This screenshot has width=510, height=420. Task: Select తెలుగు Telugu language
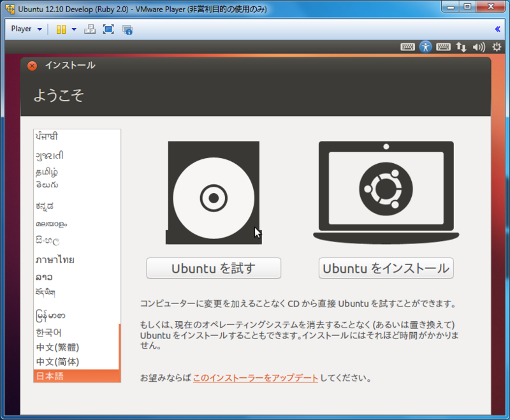(x=76, y=185)
